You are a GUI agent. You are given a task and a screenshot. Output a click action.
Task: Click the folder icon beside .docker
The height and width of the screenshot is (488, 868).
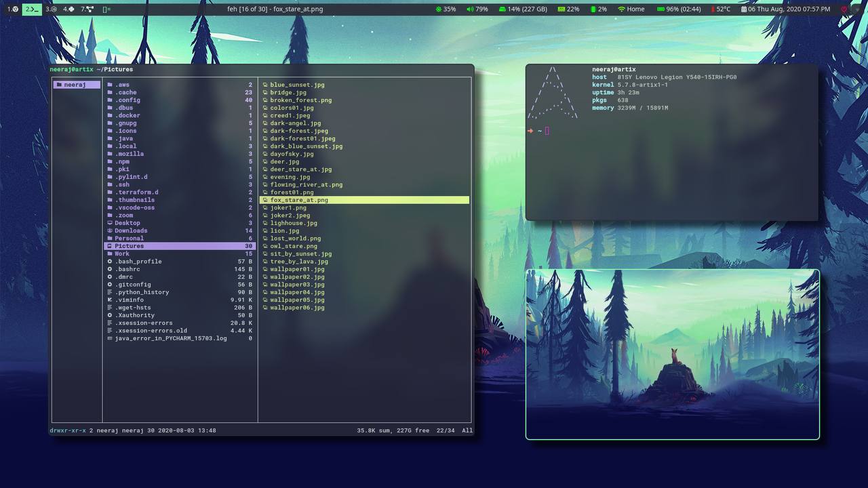(110, 115)
